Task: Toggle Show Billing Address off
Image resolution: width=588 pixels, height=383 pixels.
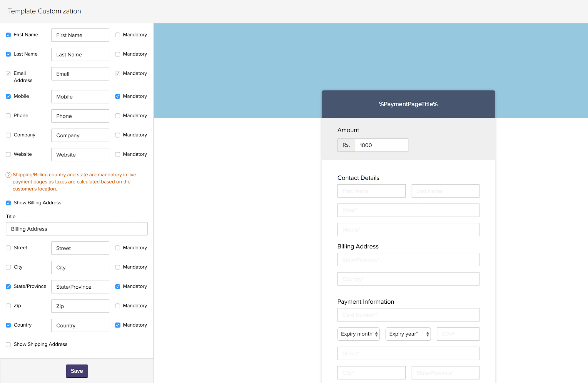Action: coord(8,203)
